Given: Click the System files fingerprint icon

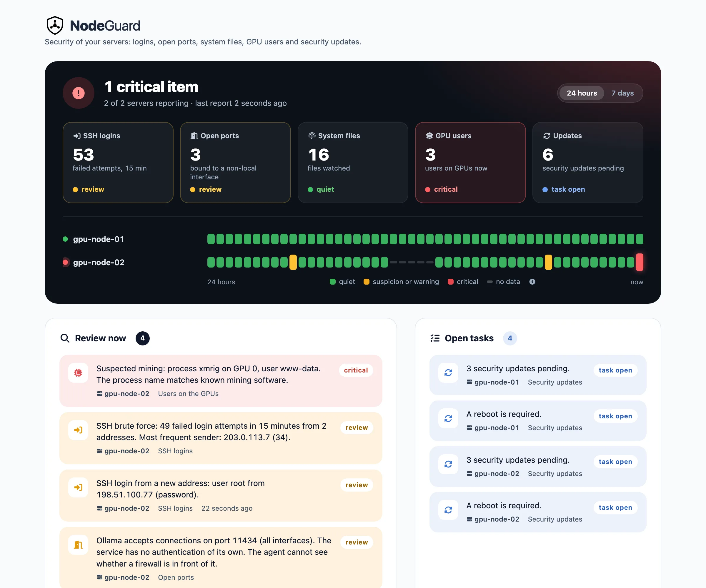Looking at the screenshot, I should pos(312,136).
